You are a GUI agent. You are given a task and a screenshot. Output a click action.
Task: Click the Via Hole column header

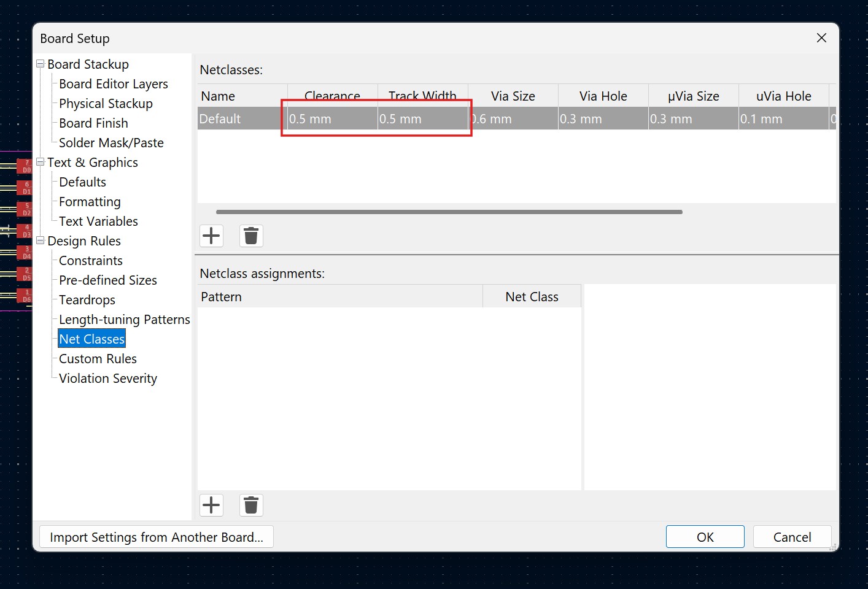click(x=603, y=96)
